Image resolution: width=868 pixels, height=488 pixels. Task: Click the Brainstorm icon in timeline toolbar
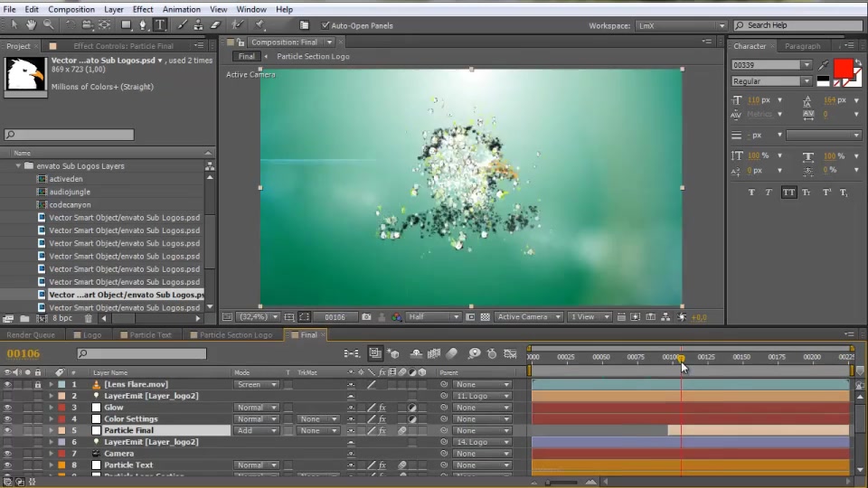coord(474,353)
